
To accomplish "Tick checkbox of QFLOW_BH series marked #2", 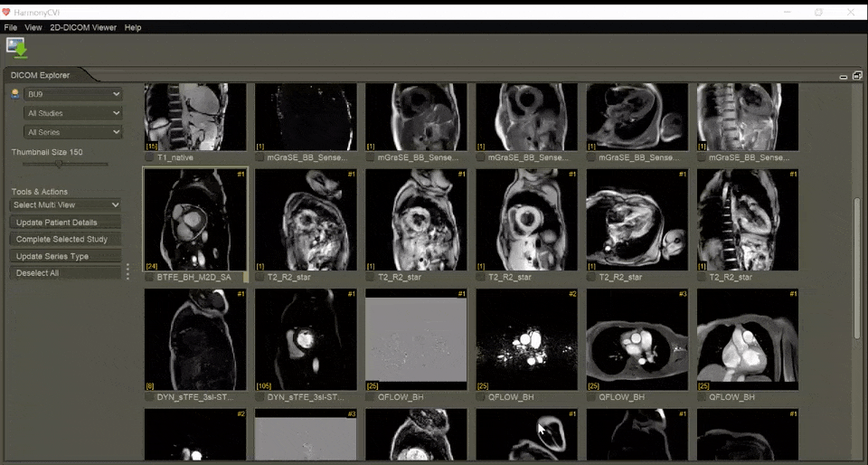I will pos(480,397).
